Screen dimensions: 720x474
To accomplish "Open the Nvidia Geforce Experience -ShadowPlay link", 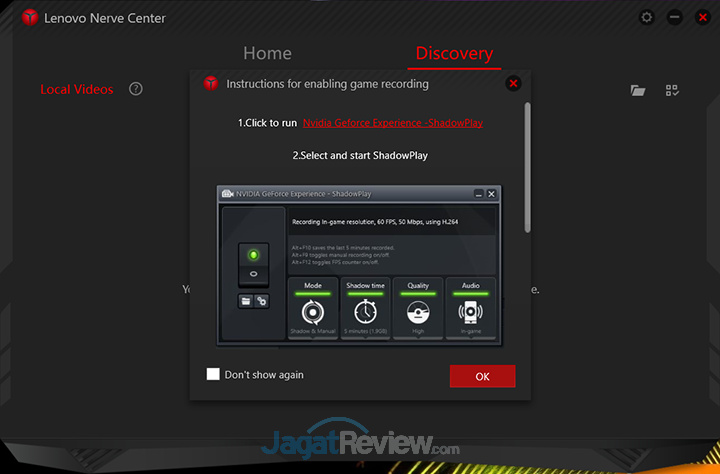I will click(400, 123).
